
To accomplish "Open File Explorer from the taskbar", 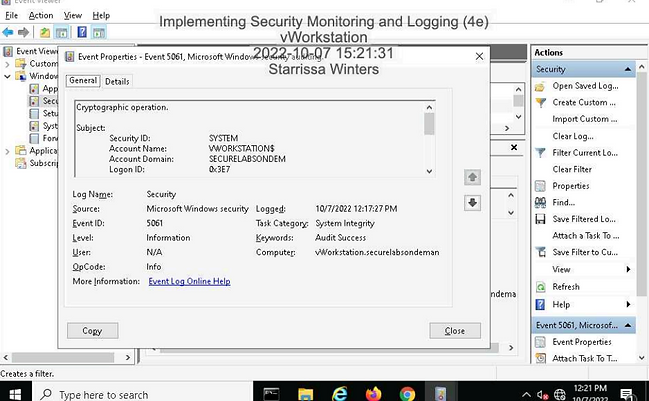I will (x=305, y=394).
